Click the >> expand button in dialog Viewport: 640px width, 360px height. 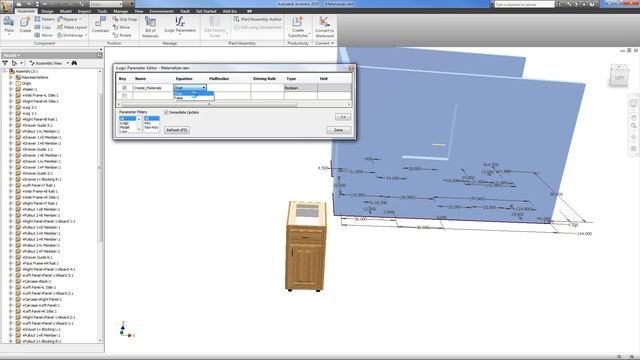(x=343, y=117)
